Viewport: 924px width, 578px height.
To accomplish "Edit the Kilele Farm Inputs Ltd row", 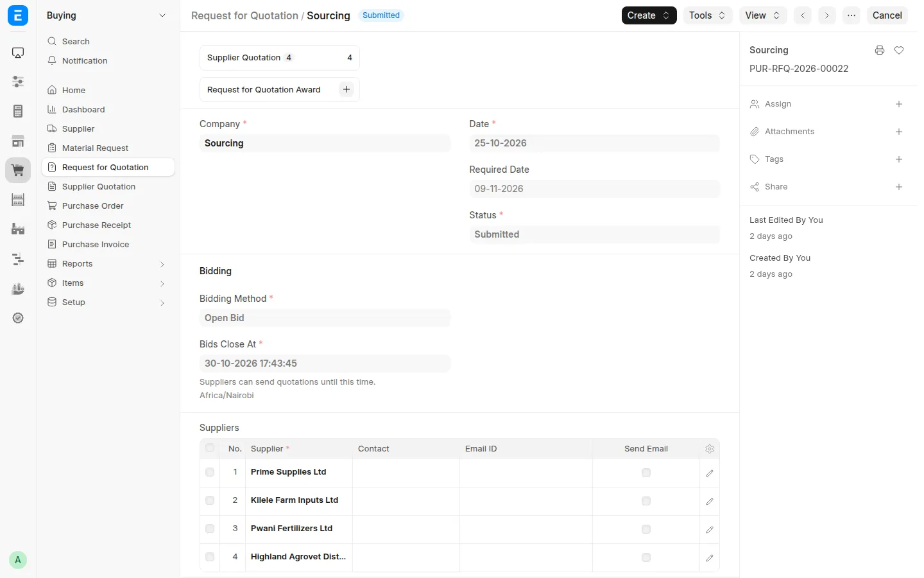I will [x=710, y=502].
